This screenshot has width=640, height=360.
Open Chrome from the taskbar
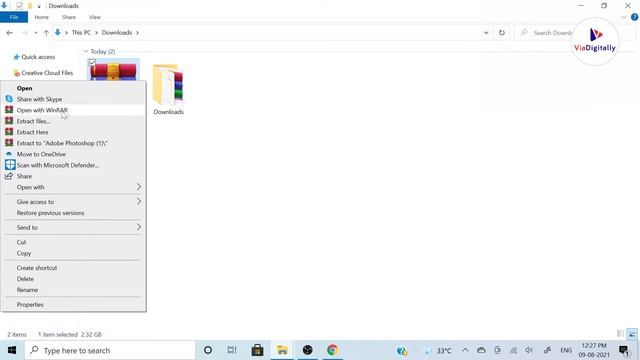332,350
